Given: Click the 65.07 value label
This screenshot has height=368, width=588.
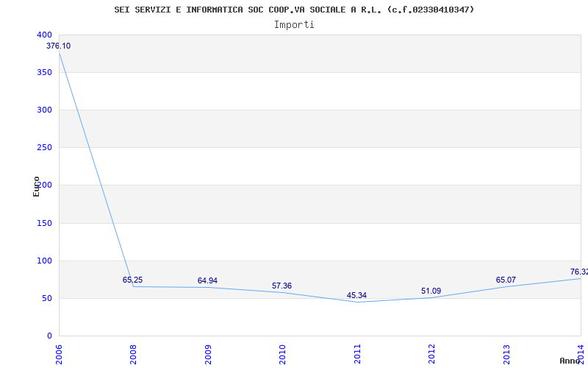Looking at the screenshot, I should (x=506, y=280).
